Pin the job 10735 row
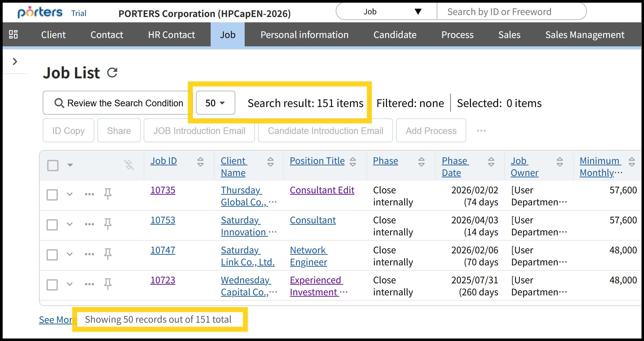 [x=108, y=194]
